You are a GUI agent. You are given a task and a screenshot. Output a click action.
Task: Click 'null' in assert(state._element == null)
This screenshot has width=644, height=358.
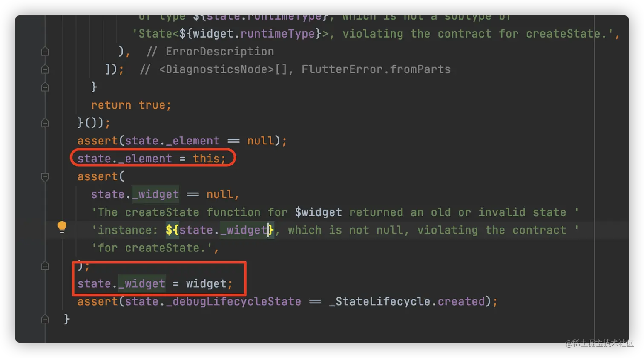(x=261, y=141)
